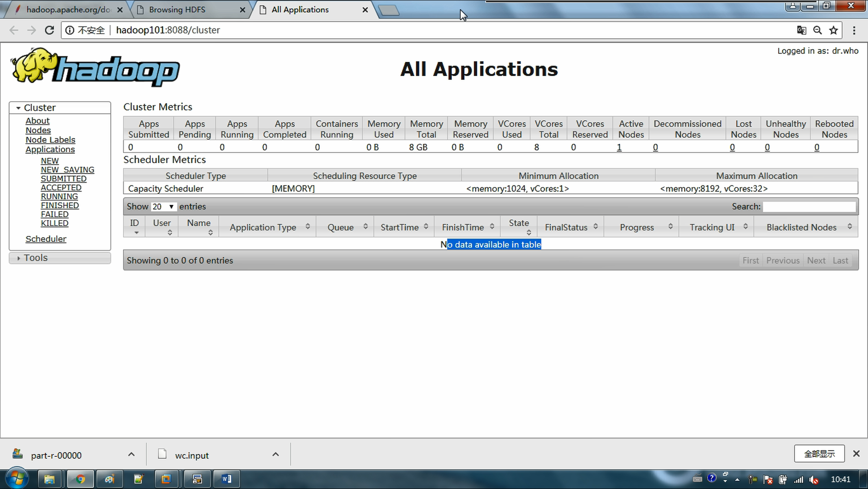Open the zoom magnifier icon in address bar
The width and height of the screenshot is (868, 489).
click(818, 30)
